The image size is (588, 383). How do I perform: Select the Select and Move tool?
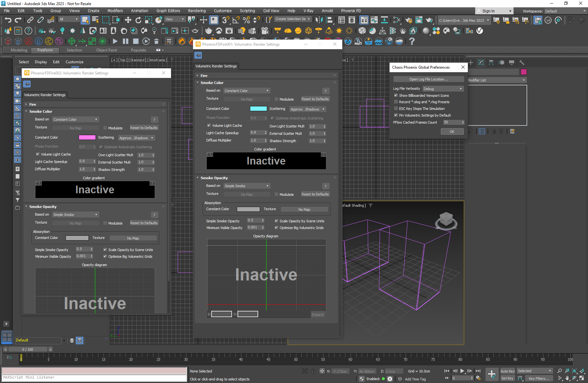(x=128, y=20)
